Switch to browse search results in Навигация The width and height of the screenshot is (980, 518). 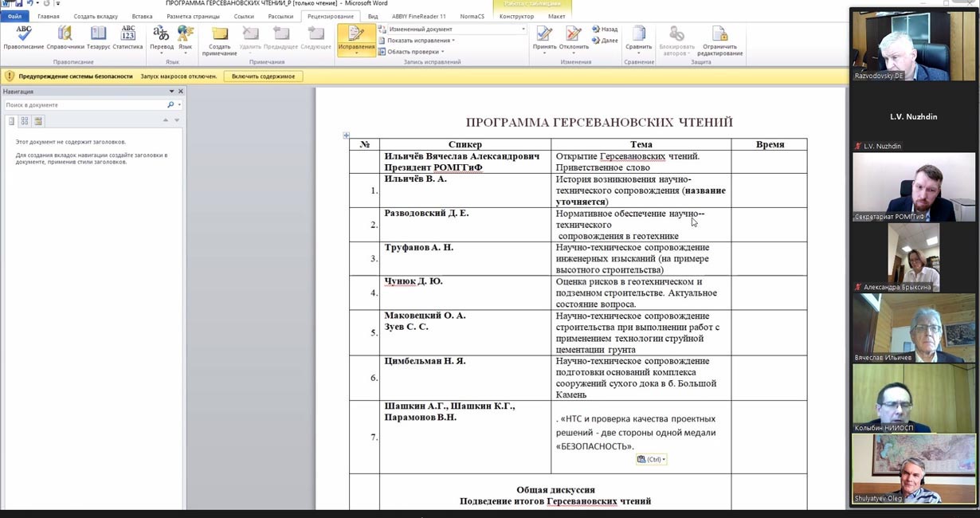38,121
